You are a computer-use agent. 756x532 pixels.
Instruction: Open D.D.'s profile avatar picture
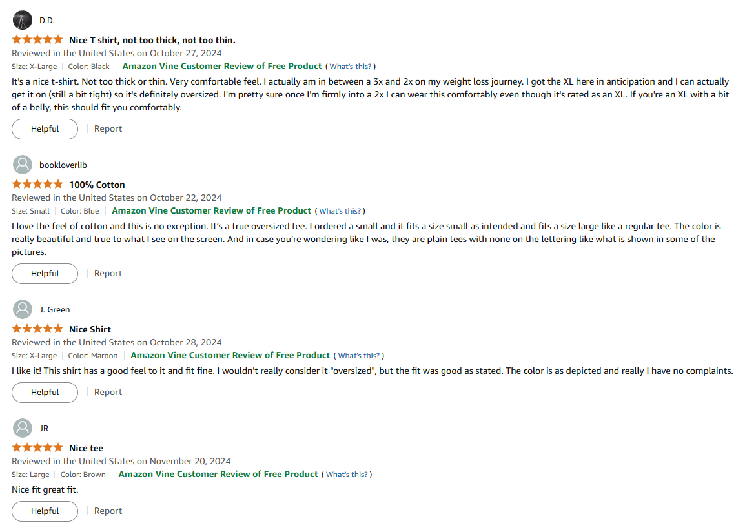point(22,20)
